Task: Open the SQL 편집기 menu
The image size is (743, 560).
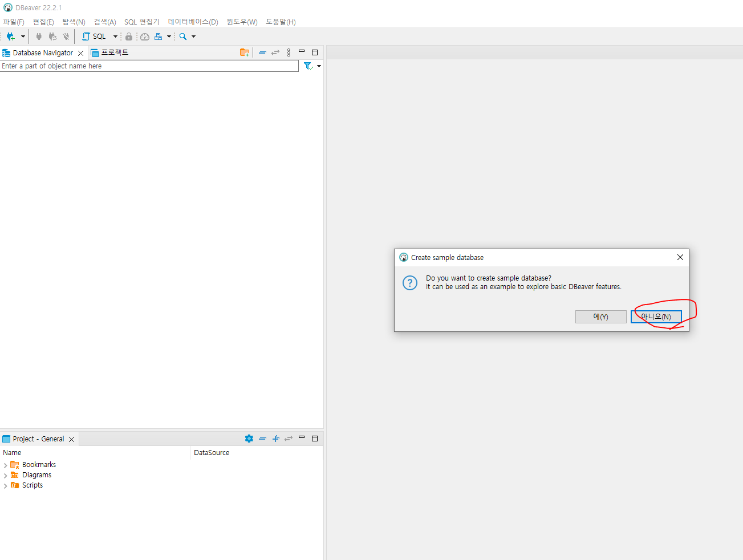Action: pos(142,22)
